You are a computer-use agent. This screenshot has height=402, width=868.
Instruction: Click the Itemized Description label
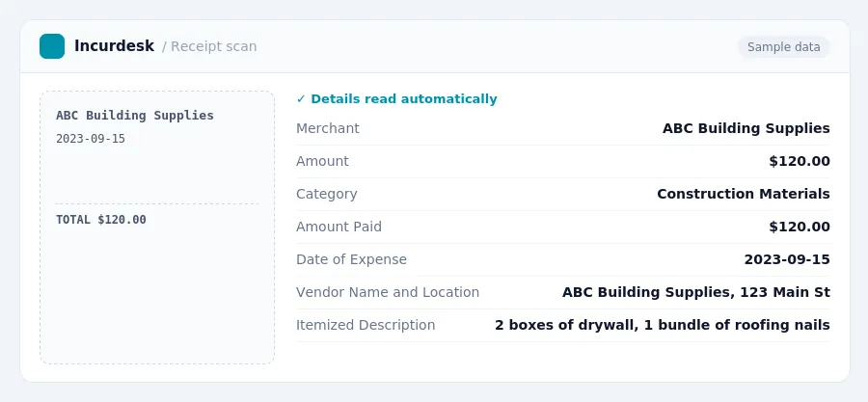click(366, 325)
